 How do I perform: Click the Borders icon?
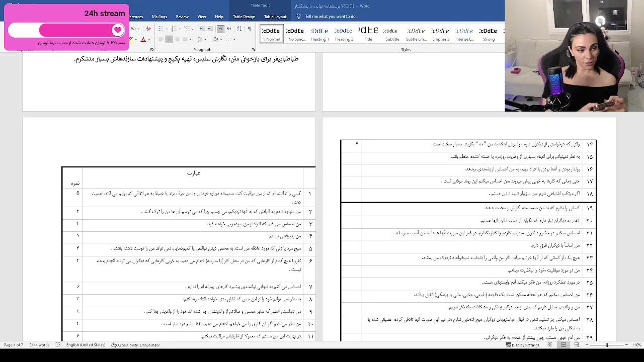(x=228, y=39)
